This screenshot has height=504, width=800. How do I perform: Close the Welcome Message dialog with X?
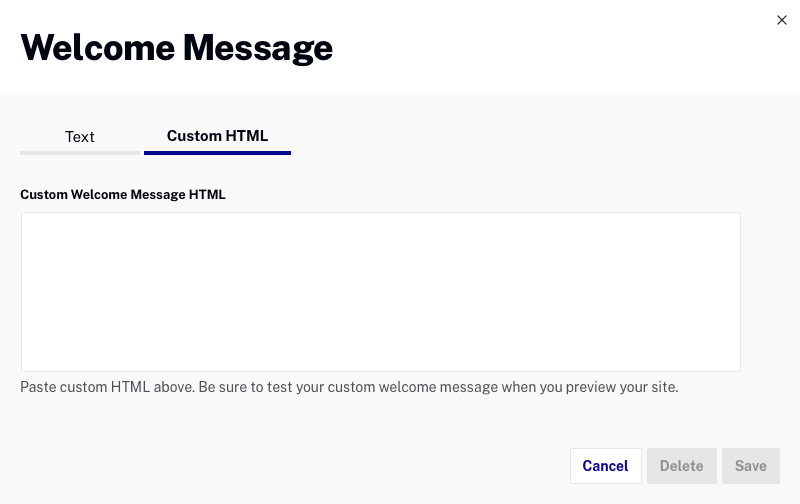point(782,20)
